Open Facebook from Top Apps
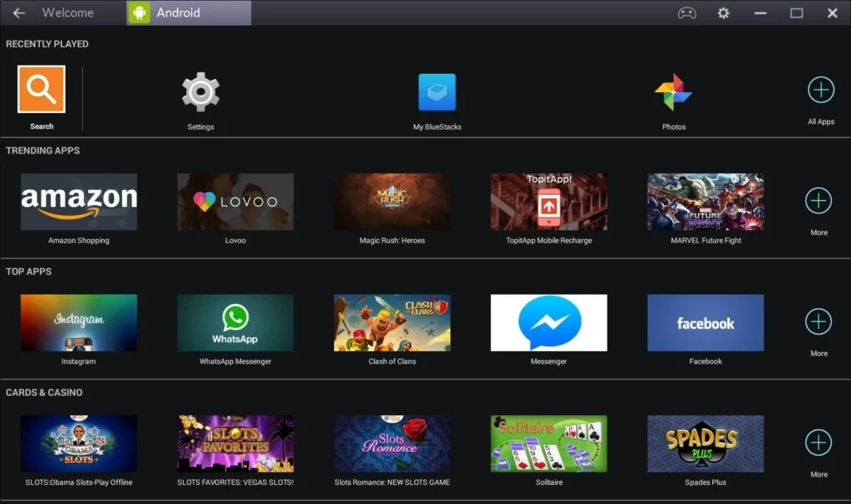This screenshot has width=851, height=504. 705,322
